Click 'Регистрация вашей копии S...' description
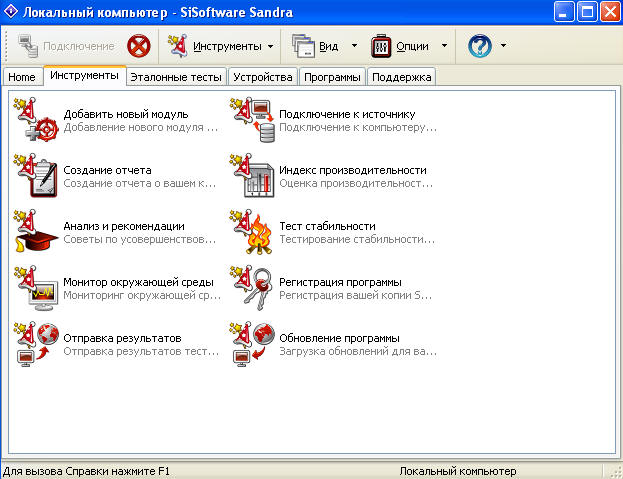Screen dimensions: 623x479 pos(355,296)
